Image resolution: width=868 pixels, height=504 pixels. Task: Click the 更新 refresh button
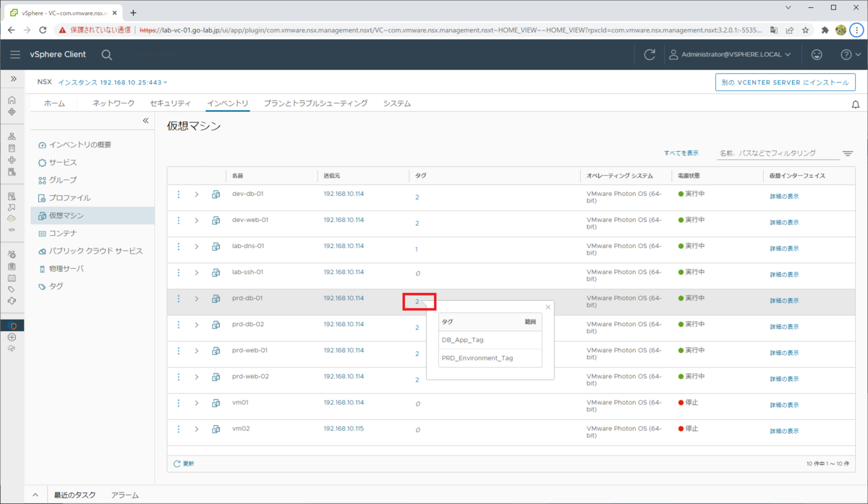click(184, 464)
